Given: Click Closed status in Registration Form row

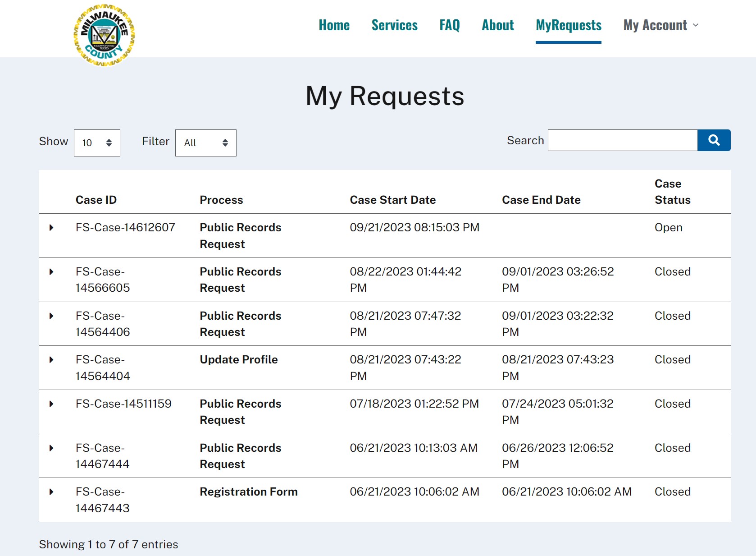Looking at the screenshot, I should (x=673, y=492).
